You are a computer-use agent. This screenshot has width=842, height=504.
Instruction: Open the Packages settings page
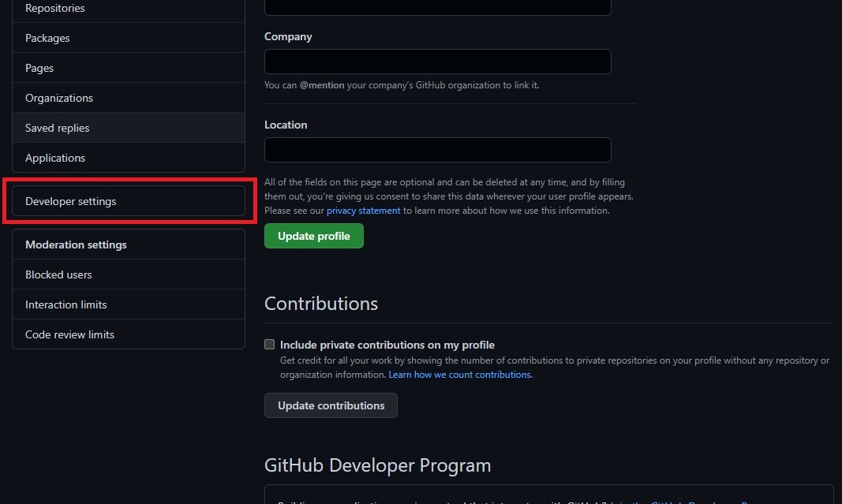(x=47, y=38)
